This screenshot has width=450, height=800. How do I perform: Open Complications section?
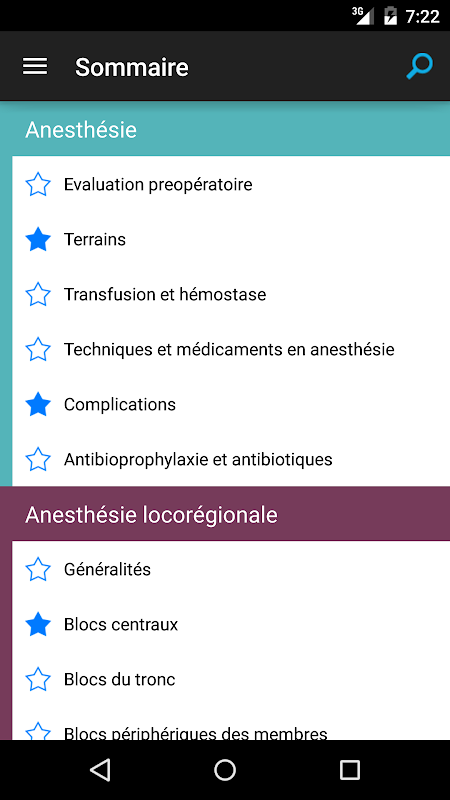click(x=231, y=405)
